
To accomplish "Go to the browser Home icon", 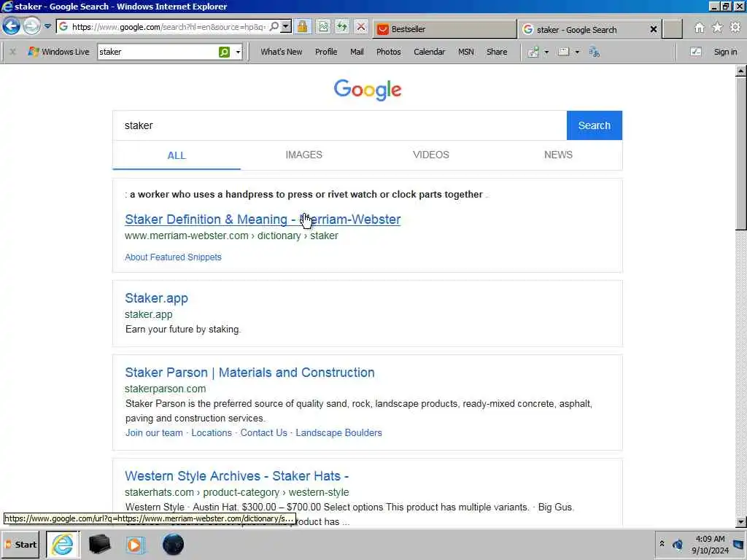I will pyautogui.click(x=699, y=28).
